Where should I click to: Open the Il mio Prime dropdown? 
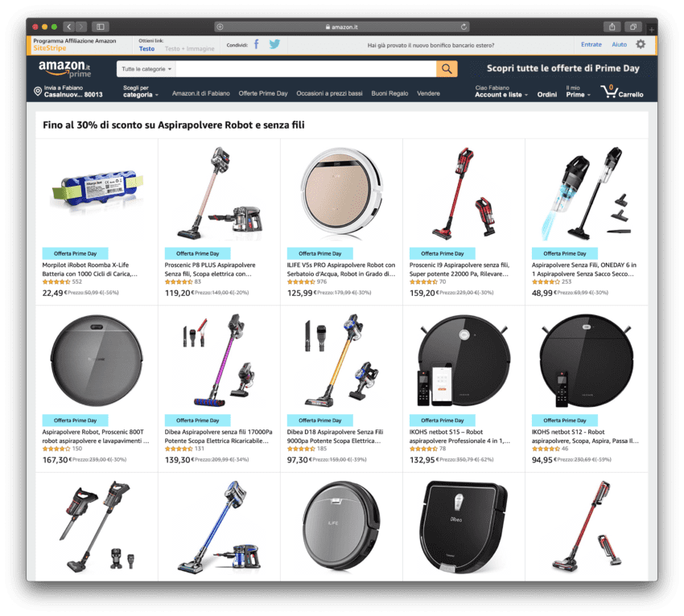click(578, 91)
